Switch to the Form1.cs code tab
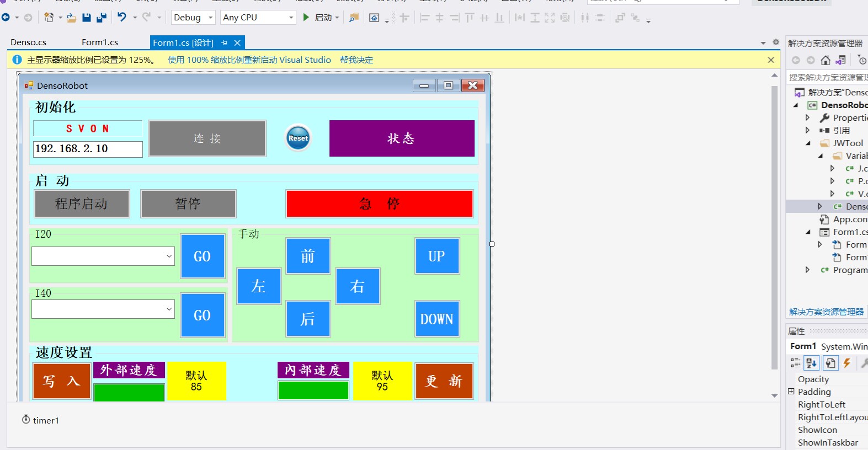The width and height of the screenshot is (868, 450). pyautogui.click(x=100, y=42)
